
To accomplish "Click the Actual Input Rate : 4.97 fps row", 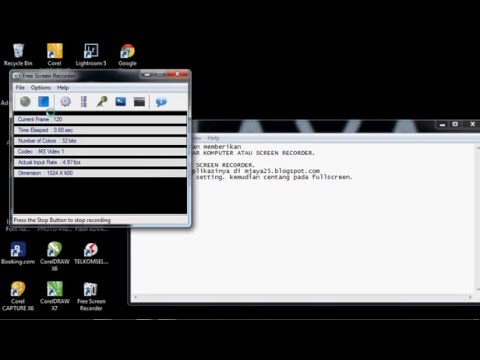I will [x=100, y=162].
